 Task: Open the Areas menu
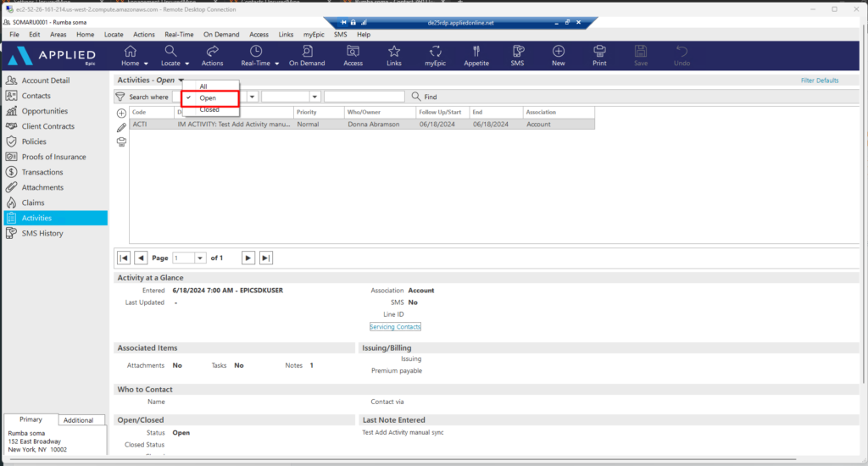[x=58, y=34]
